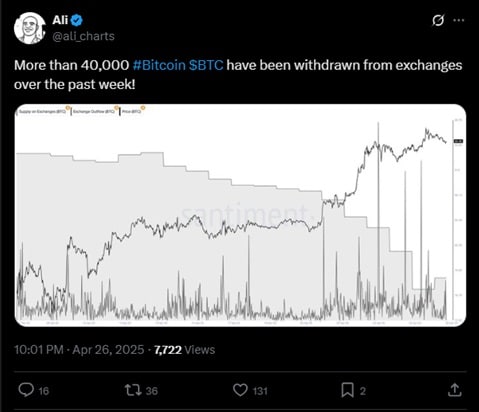
Task: Enlarge the Santiment chart image
Action: point(240,215)
